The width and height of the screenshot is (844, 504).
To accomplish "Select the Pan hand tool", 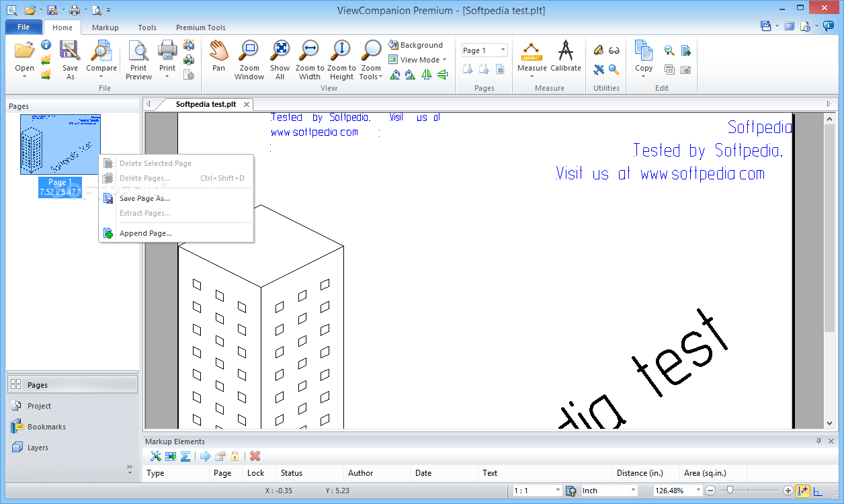I will 218,56.
